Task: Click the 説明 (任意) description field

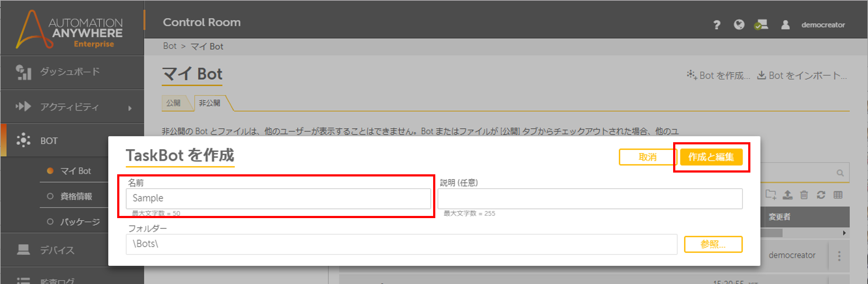Action: point(590,199)
